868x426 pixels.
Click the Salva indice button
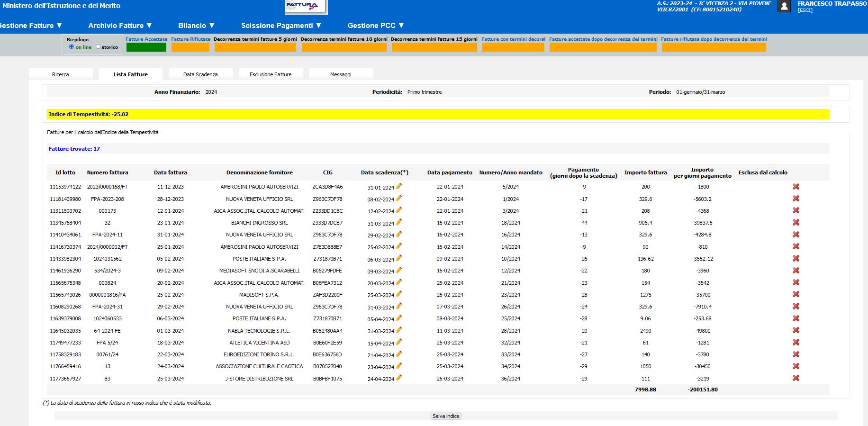click(x=446, y=416)
